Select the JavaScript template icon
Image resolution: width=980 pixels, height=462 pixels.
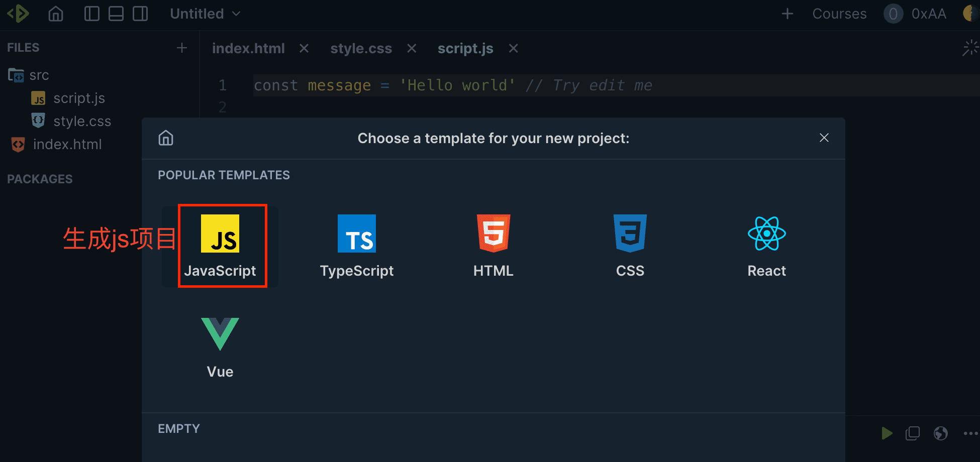pos(220,234)
